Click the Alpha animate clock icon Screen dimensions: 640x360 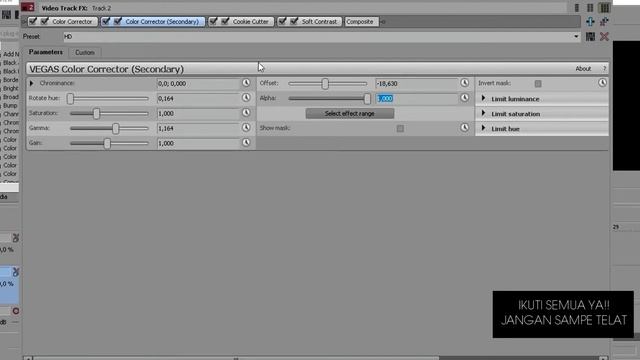click(x=464, y=98)
